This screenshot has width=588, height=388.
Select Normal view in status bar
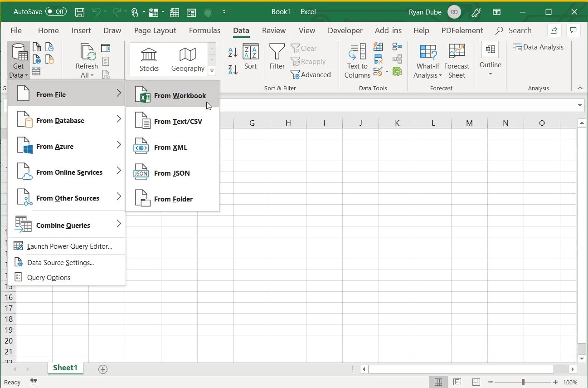click(438, 382)
